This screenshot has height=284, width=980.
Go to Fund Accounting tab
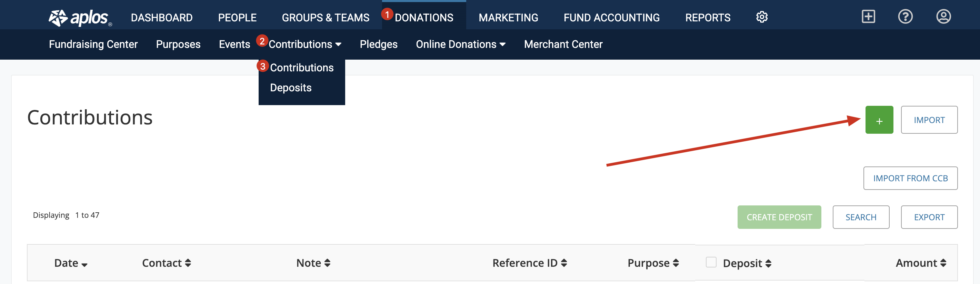click(x=611, y=18)
